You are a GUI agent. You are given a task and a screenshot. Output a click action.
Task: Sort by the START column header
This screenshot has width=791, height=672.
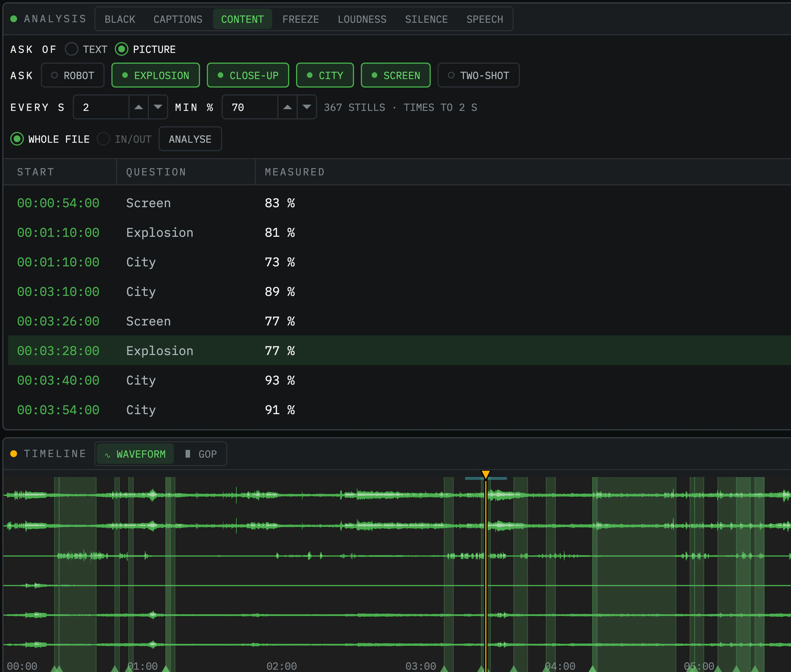tap(60, 172)
